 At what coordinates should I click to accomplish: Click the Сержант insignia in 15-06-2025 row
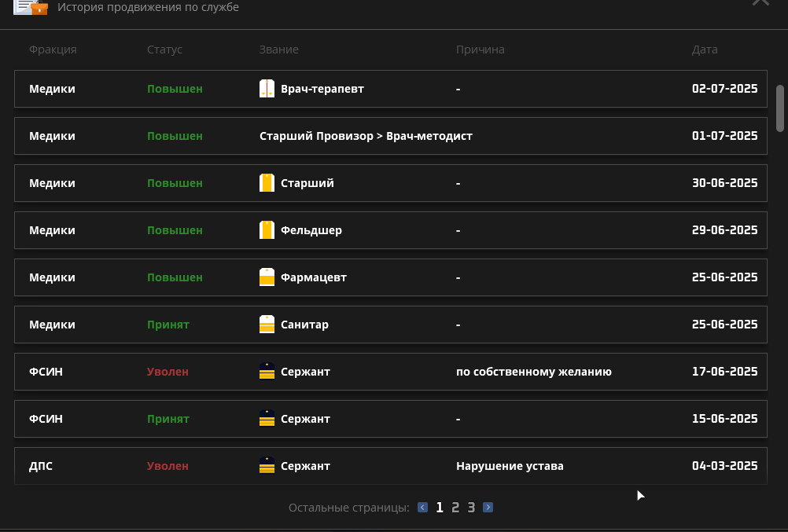click(267, 419)
